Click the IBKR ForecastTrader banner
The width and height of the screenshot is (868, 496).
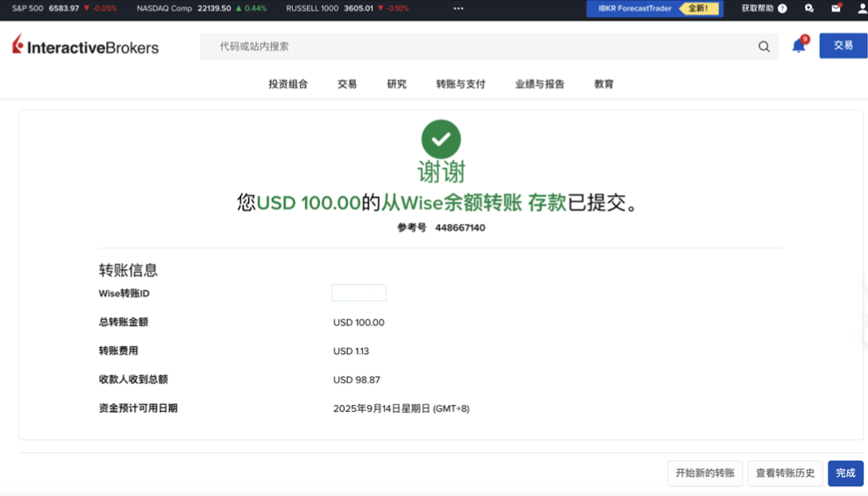pyautogui.click(x=654, y=9)
